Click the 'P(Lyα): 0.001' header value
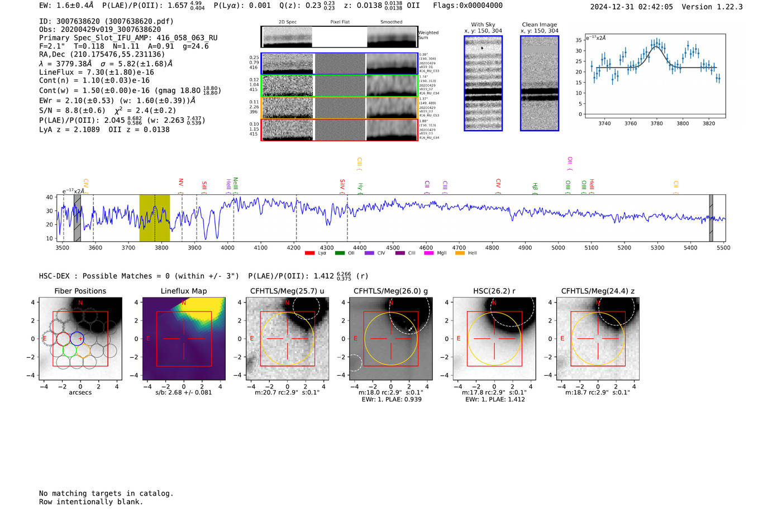Viewport: 782px width, 532px height. coord(242,6)
